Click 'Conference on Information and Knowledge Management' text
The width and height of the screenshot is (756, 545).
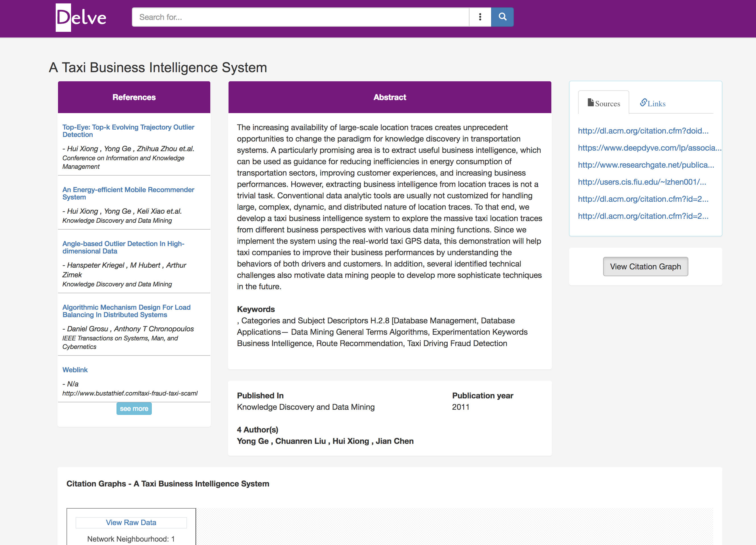tap(123, 162)
